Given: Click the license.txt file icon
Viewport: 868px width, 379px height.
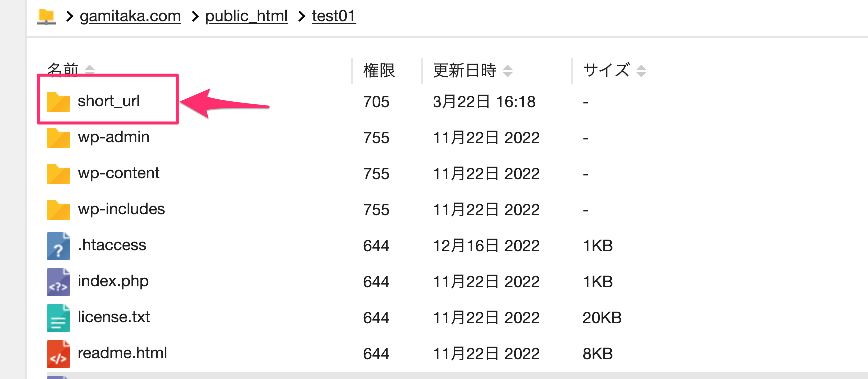Looking at the screenshot, I should coord(58,318).
